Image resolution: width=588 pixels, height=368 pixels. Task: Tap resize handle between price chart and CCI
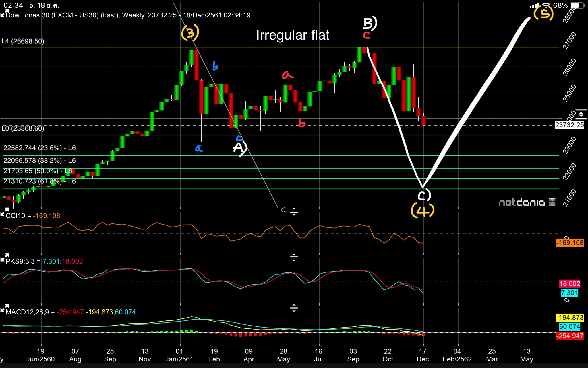[294, 212]
